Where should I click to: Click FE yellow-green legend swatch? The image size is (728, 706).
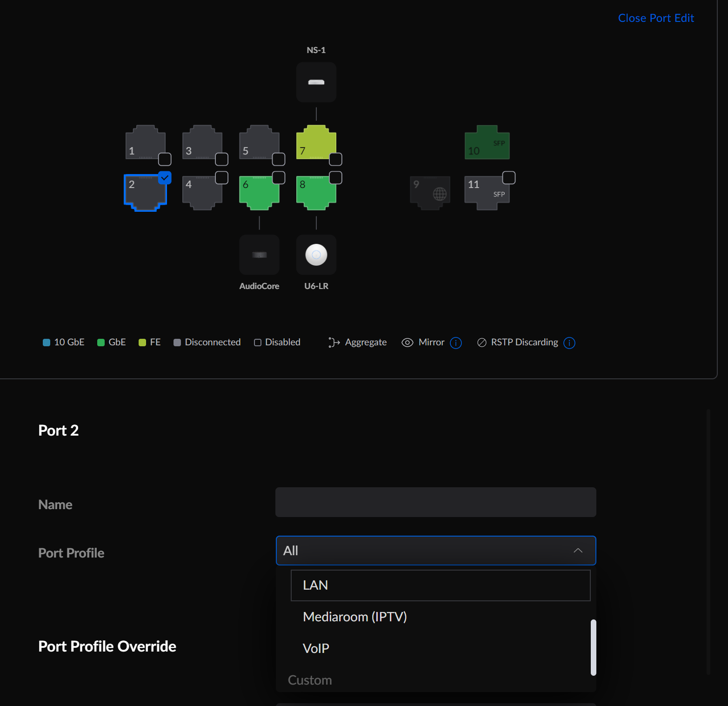(142, 343)
